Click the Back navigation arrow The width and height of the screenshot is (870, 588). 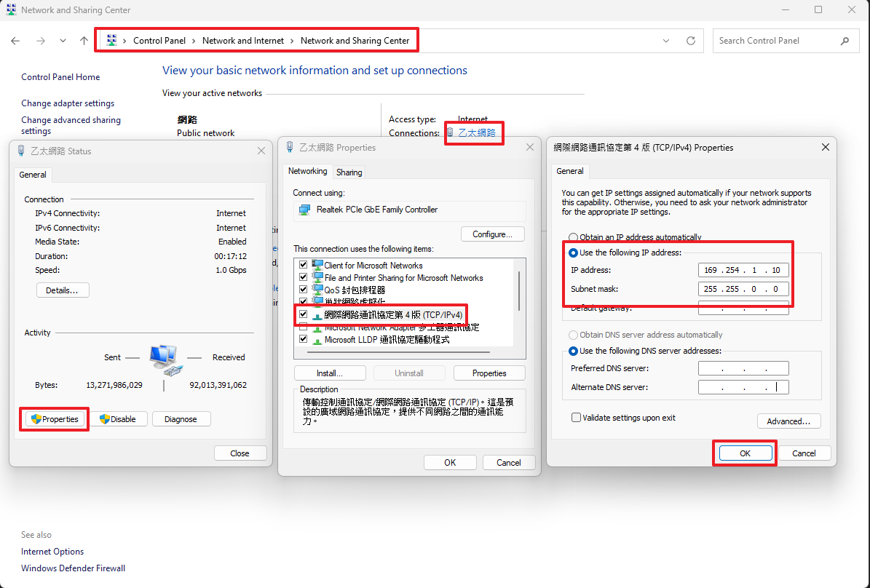pos(15,41)
